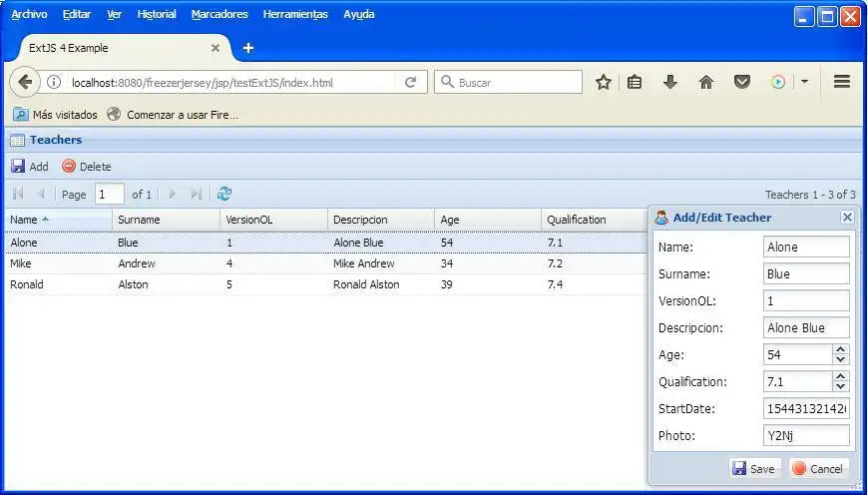
Task: Sort by the Age column header
Action: click(x=488, y=220)
